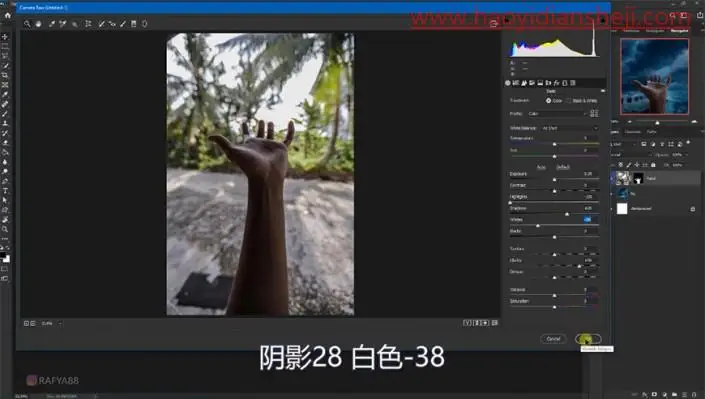This screenshot has width=705, height=399.
Task: Select the Spot Healing Brush tool
Action: pos(5,104)
